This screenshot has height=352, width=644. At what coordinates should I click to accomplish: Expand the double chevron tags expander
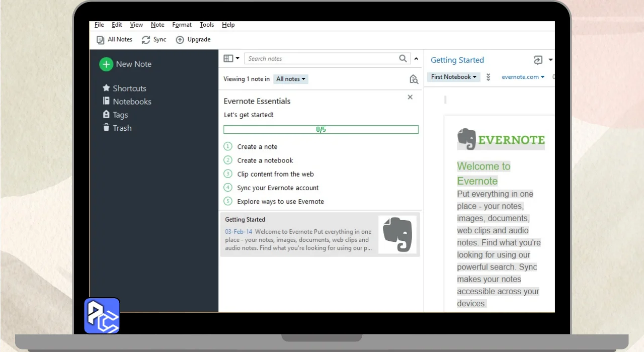(488, 77)
